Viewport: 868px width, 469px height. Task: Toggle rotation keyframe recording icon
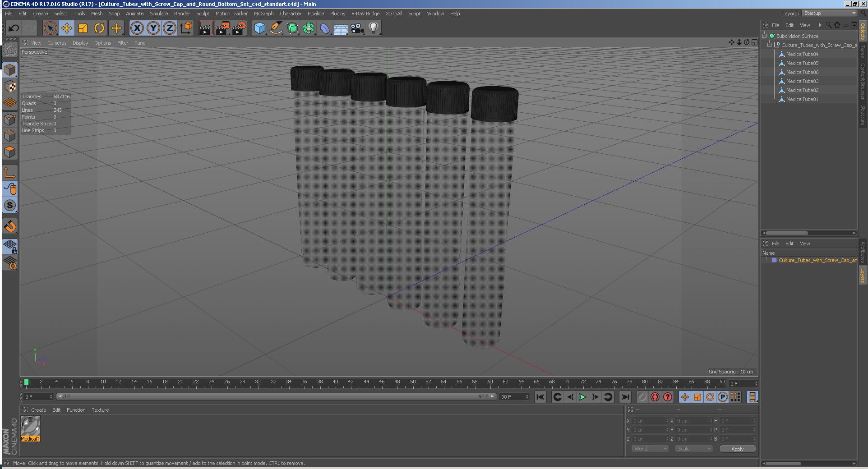pyautogui.click(x=710, y=397)
